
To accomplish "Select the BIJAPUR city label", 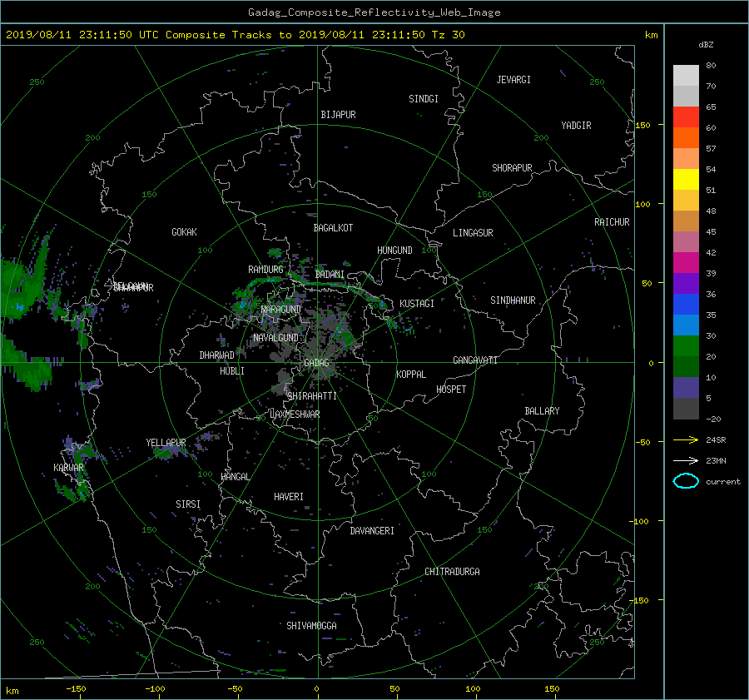I will tap(338, 115).
